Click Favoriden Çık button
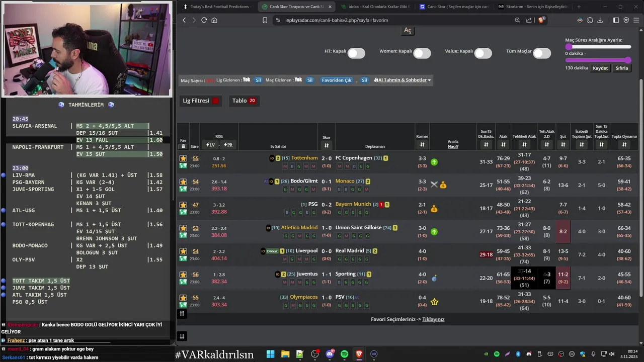Image resolution: width=644 pixels, height=362 pixels. tap(337, 80)
